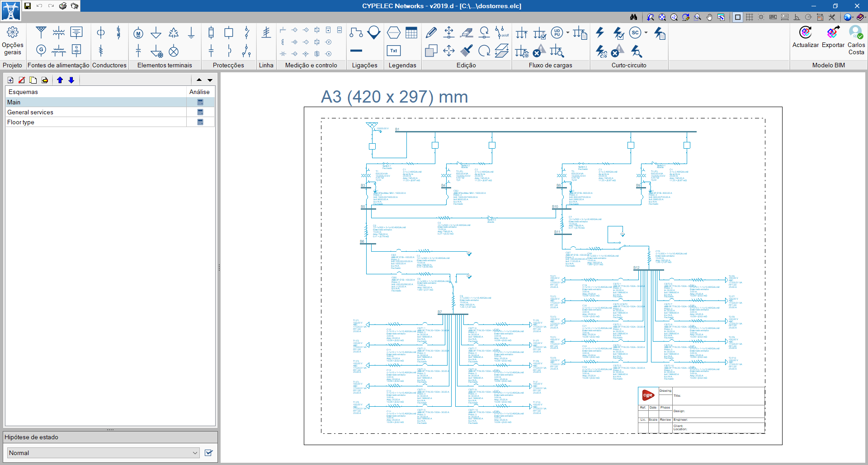Open the Carlos Costa user account

click(x=856, y=40)
